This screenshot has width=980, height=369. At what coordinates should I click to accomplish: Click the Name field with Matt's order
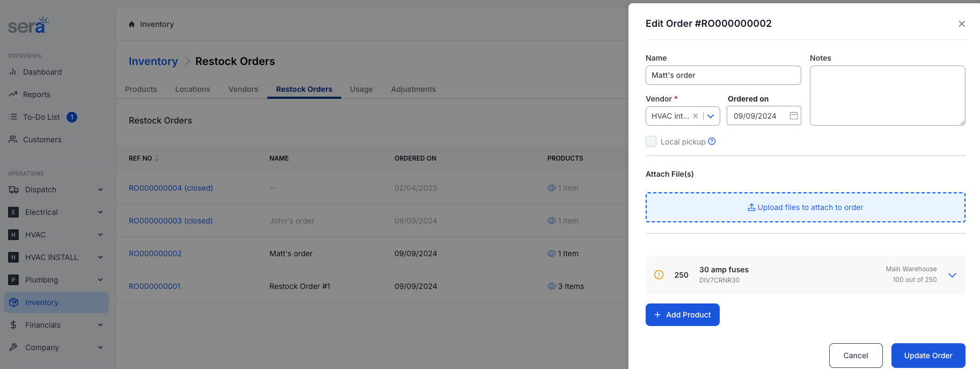[723, 75]
